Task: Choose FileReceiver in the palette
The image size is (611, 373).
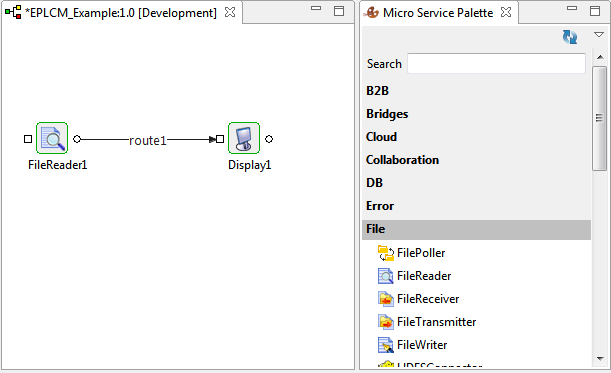Action: 418,299
